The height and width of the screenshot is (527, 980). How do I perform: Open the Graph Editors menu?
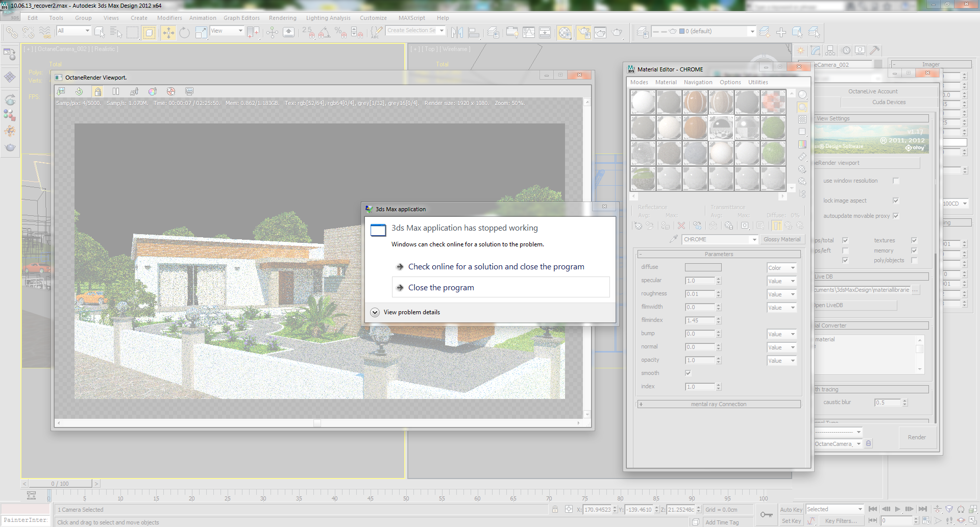241,18
